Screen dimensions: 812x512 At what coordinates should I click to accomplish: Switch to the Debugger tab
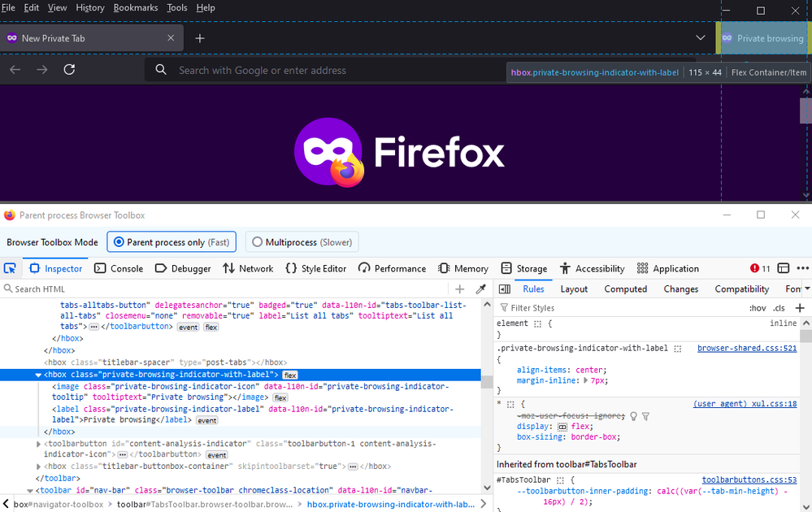click(x=183, y=268)
